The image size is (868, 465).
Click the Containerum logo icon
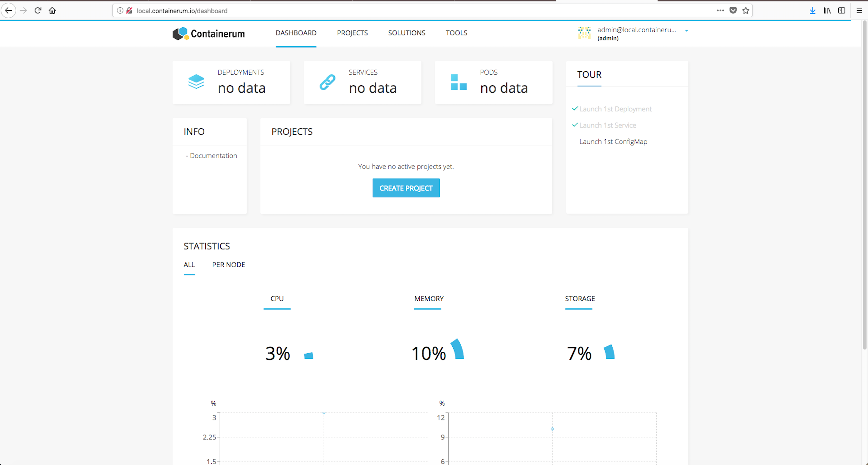click(181, 33)
